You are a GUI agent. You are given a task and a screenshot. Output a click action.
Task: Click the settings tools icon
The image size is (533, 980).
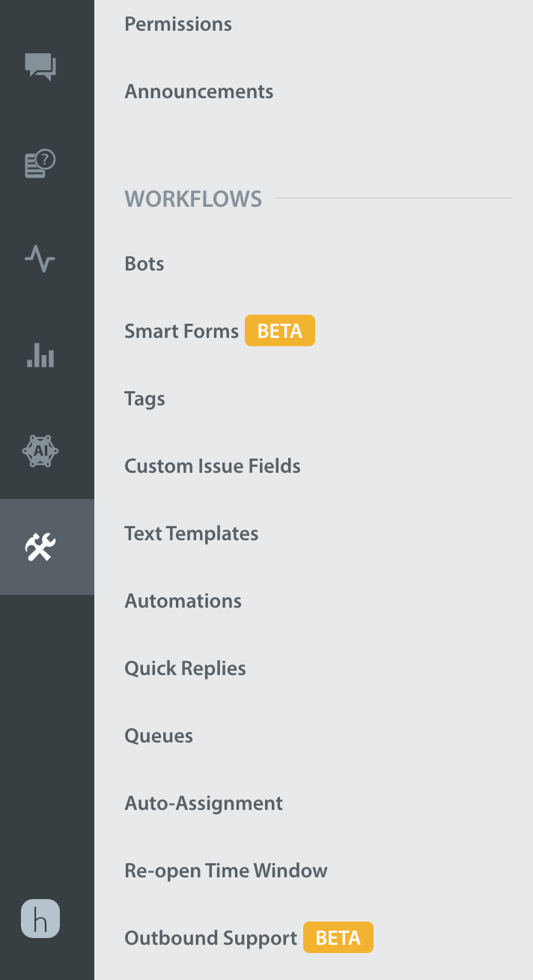pos(40,548)
